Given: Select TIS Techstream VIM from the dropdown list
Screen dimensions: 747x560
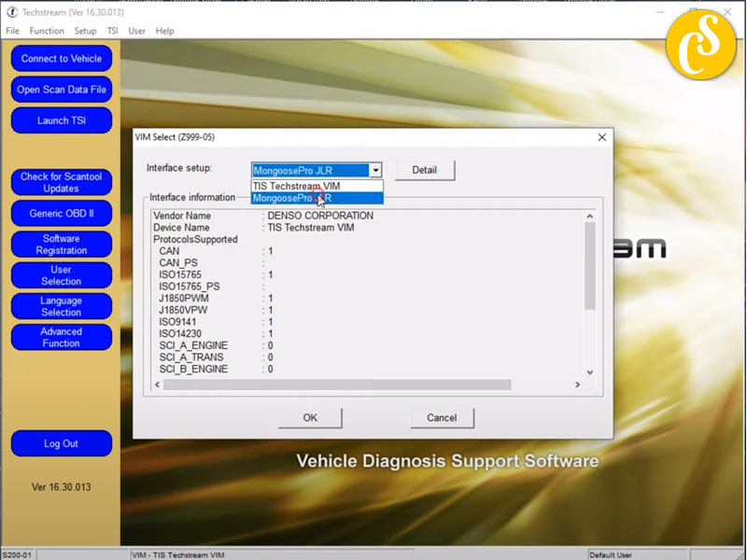Looking at the screenshot, I should [x=299, y=186].
